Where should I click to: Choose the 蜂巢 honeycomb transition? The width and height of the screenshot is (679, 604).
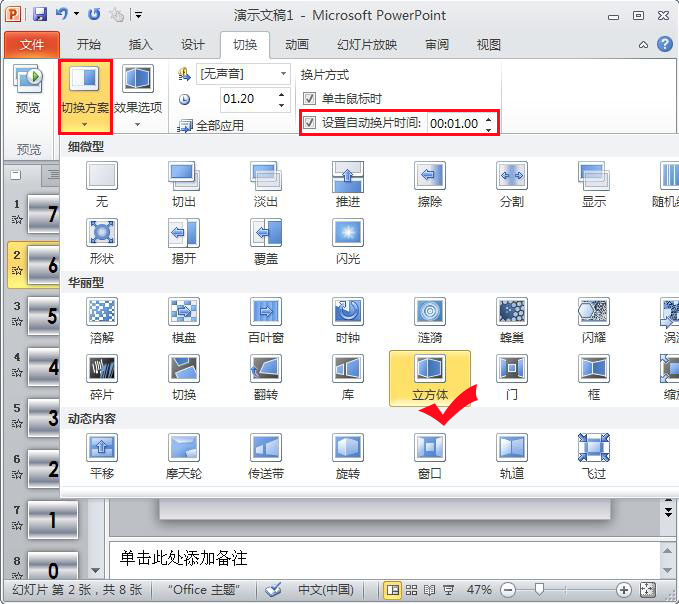[x=512, y=321]
